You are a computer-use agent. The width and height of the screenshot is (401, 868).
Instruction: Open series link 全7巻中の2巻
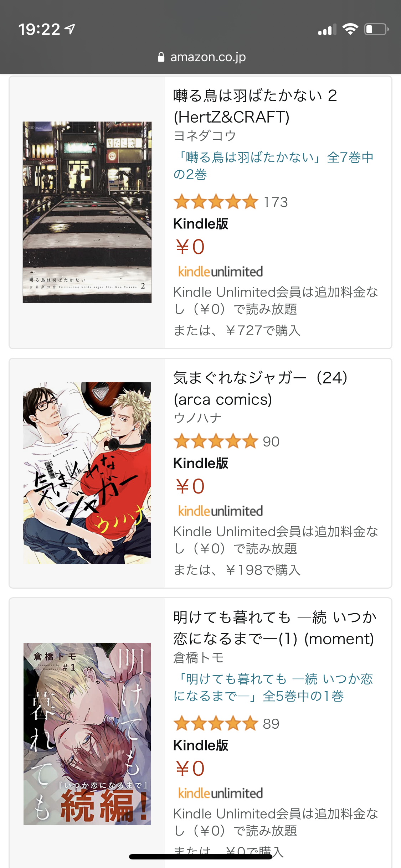[273, 166]
